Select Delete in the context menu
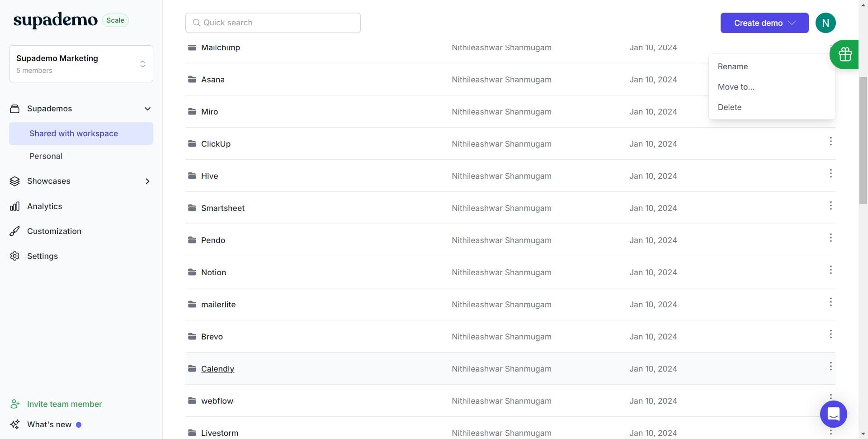Screen dimensions: 868x439 point(729,107)
